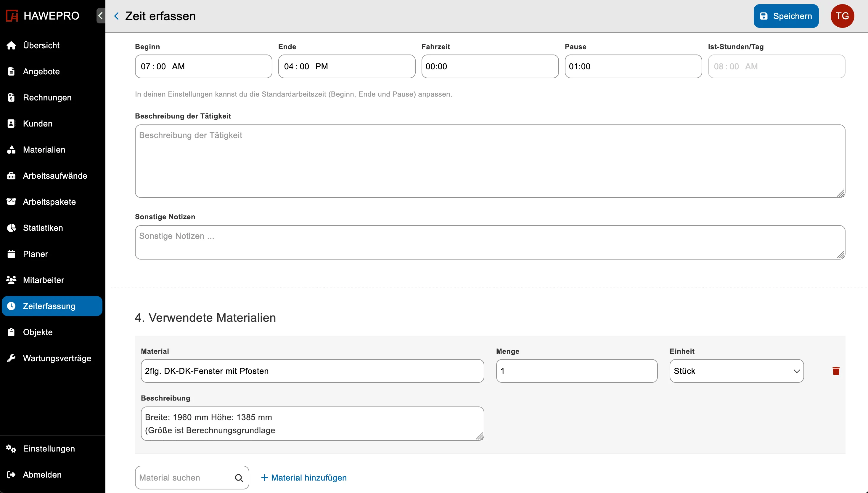This screenshot has width=868, height=493.
Task: Open Angebote in the sidebar
Action: point(41,71)
